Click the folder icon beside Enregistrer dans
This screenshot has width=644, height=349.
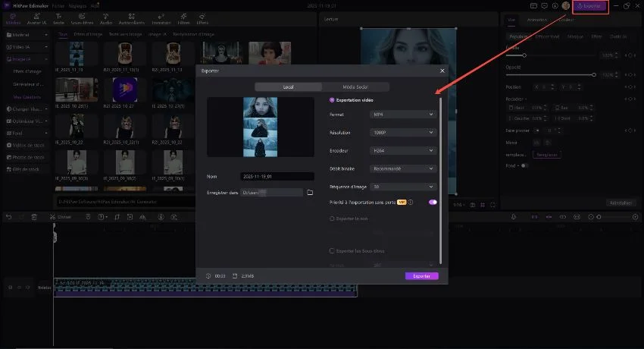[x=310, y=193]
